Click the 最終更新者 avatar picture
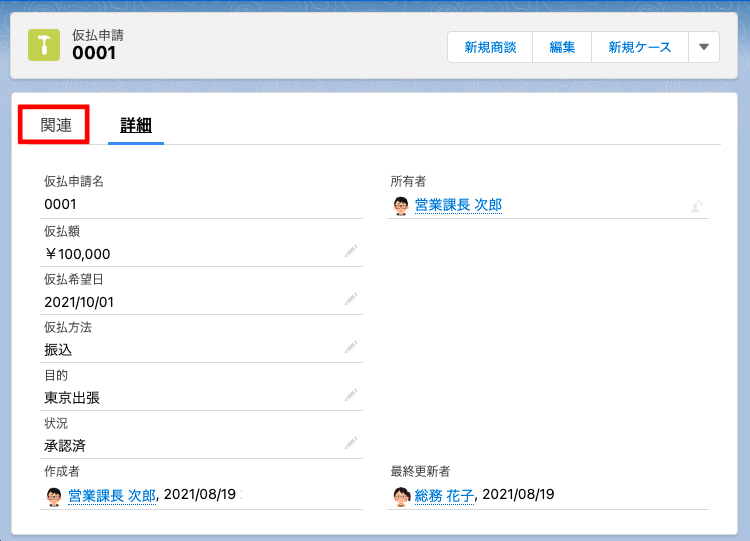The height and width of the screenshot is (541, 750). pos(401,495)
